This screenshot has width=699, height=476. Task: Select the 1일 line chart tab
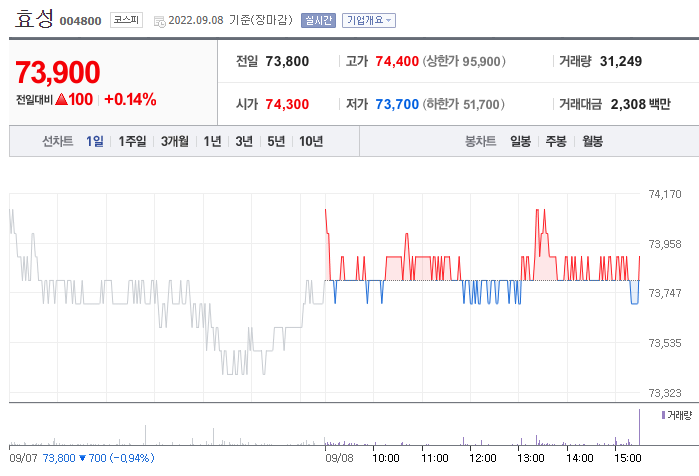click(x=95, y=141)
